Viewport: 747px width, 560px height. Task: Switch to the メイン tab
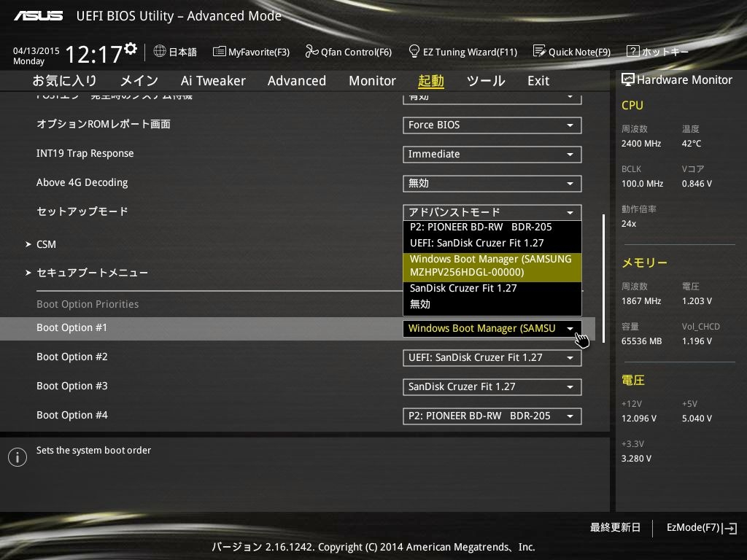click(139, 80)
